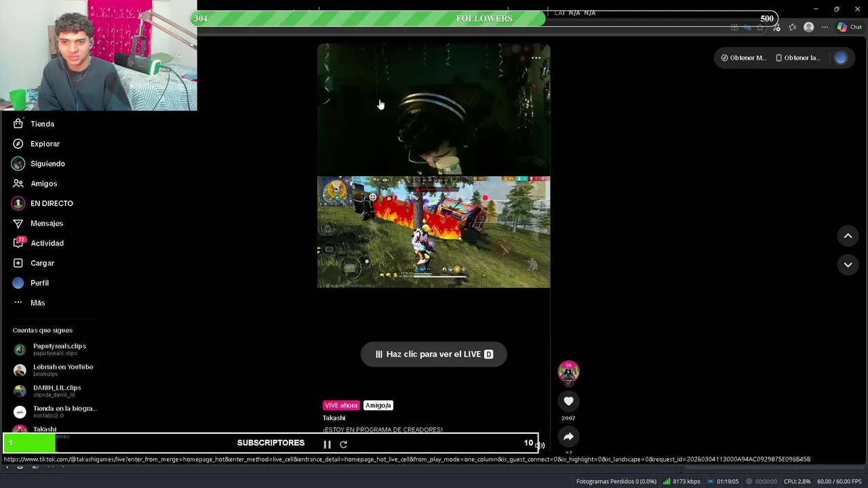868x488 pixels.
Task: Click the Cuentas que sigues heading
Action: (x=42, y=330)
